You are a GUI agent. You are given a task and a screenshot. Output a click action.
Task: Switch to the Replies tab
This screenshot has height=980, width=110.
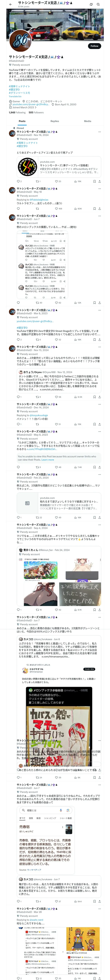55,121
